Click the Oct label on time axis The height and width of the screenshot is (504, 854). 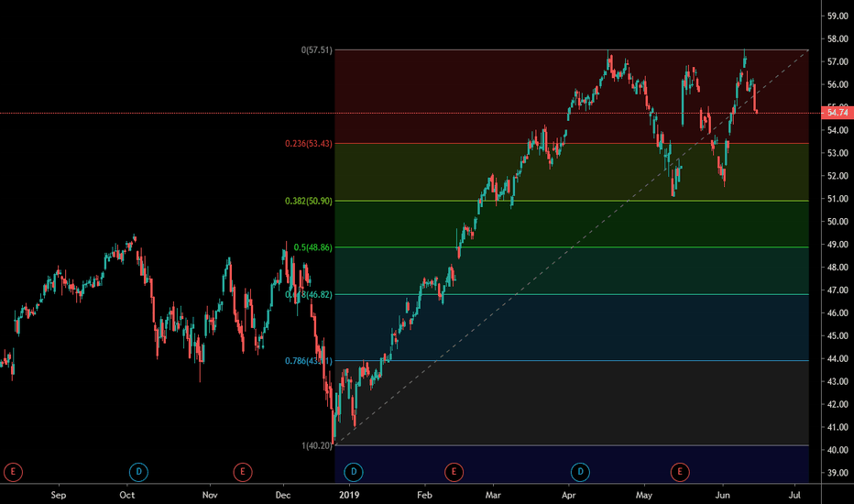pos(126,495)
